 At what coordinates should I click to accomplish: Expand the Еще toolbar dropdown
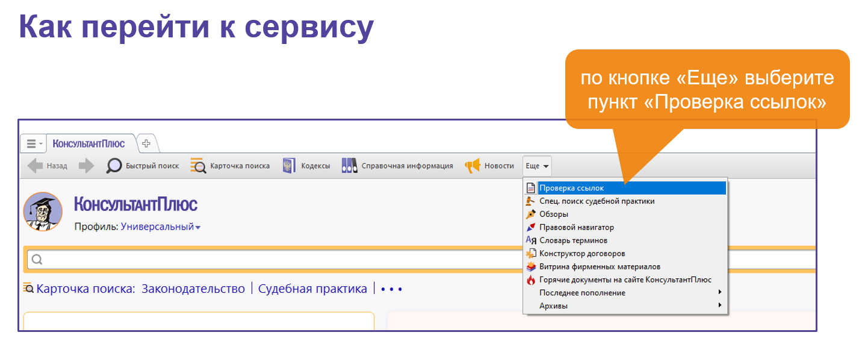click(537, 166)
